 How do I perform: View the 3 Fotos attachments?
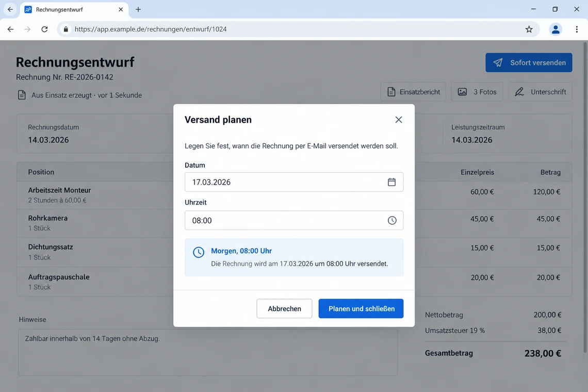(x=477, y=92)
